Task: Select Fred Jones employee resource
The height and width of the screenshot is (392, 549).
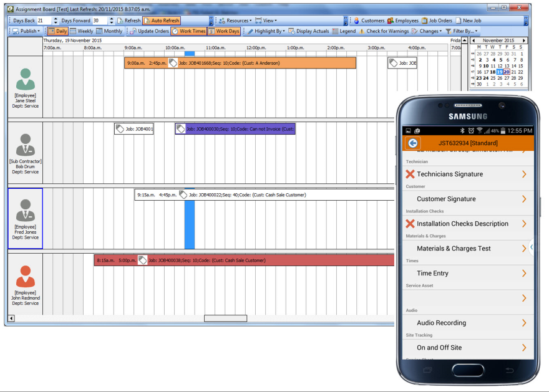Action: 25,219
